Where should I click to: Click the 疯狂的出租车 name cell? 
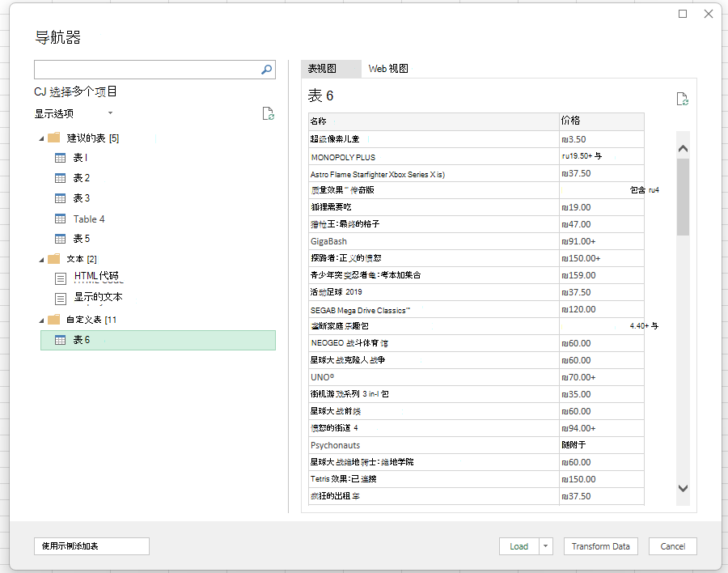coord(434,496)
